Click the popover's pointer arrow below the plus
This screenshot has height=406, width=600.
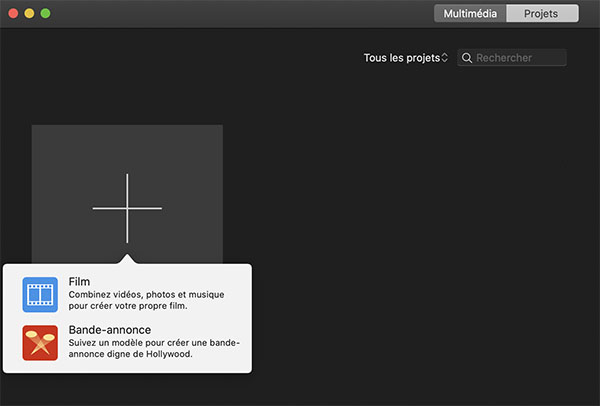click(127, 259)
